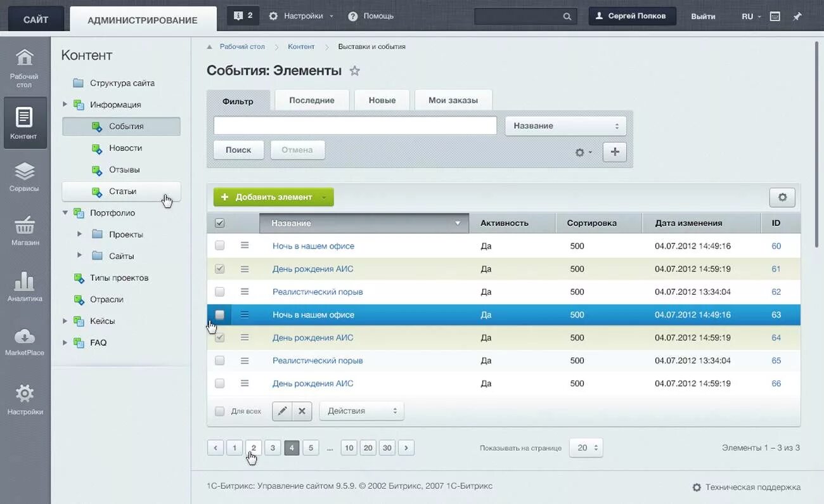Image resolution: width=824 pixels, height=504 pixels.
Task: Uncheck the checkbox for row ID 61
Action: (220, 269)
